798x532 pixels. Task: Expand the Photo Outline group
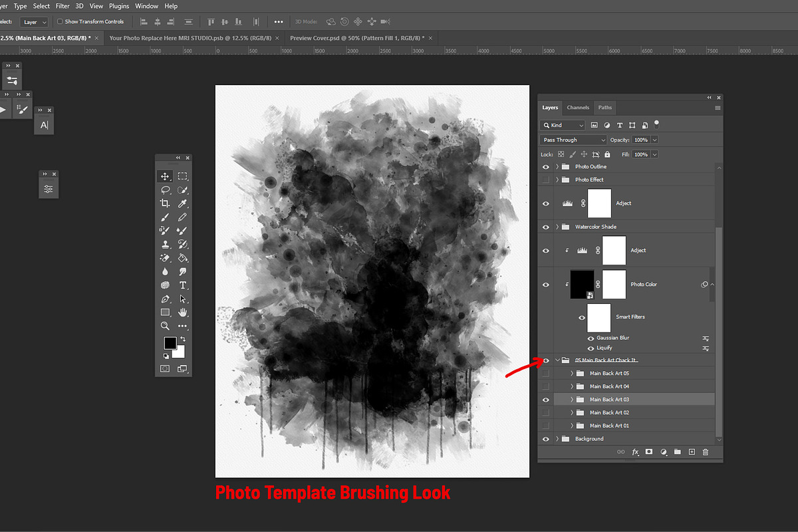pos(557,167)
